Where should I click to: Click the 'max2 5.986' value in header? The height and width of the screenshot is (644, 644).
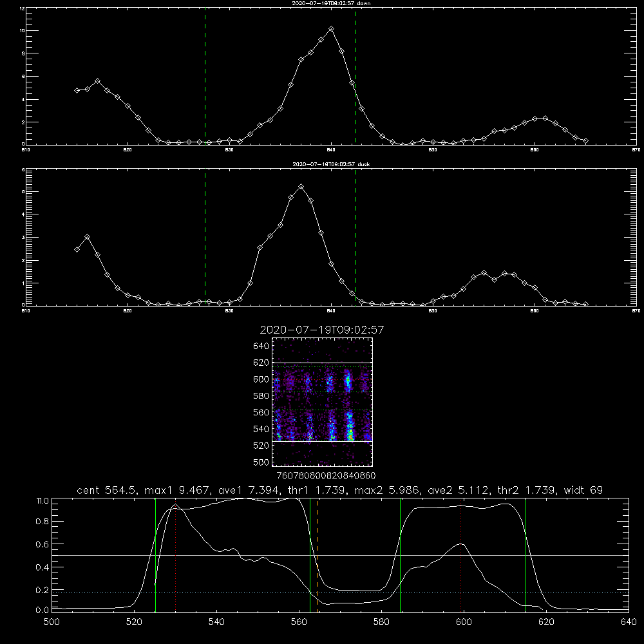(386, 490)
